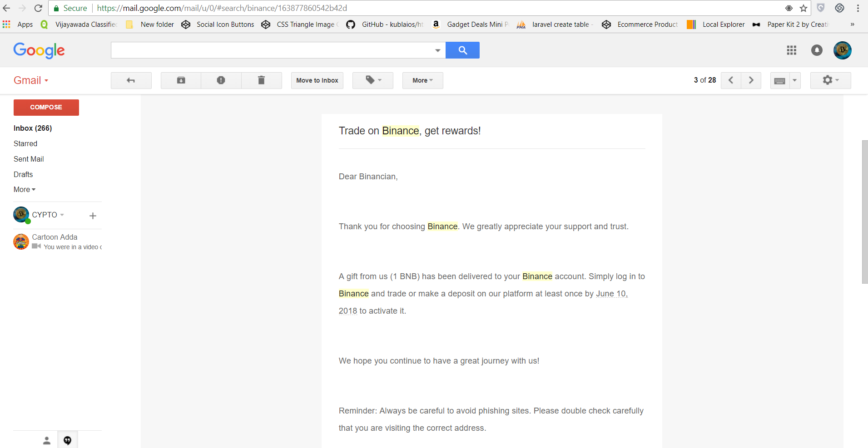This screenshot has width=868, height=448.
Task: Open Vijayawada Classifieds bookmark
Action: click(79, 25)
